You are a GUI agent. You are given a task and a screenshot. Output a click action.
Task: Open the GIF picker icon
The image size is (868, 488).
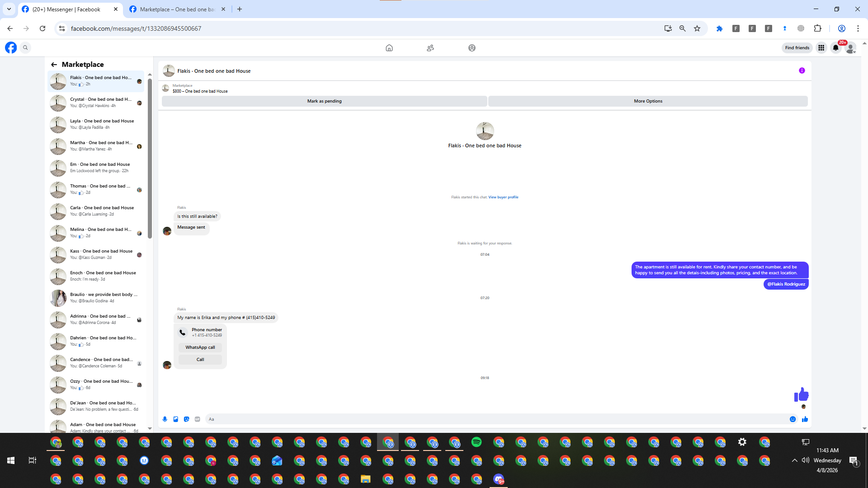(198, 419)
